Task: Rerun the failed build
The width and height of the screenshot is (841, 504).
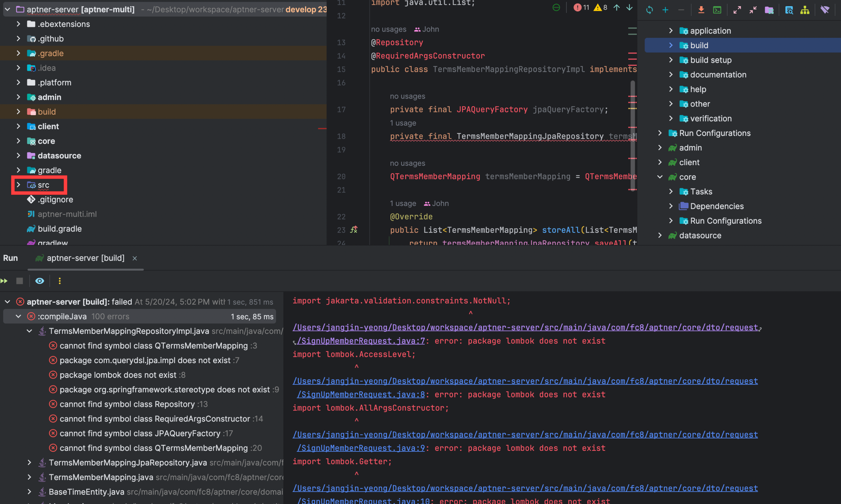Action: [x=4, y=281]
